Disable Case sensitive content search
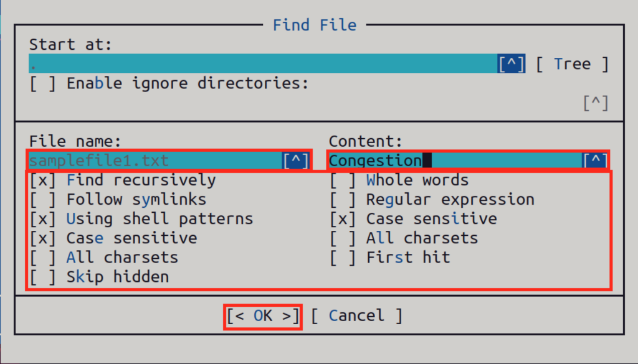Viewport: 638px width, 364px height. click(343, 218)
